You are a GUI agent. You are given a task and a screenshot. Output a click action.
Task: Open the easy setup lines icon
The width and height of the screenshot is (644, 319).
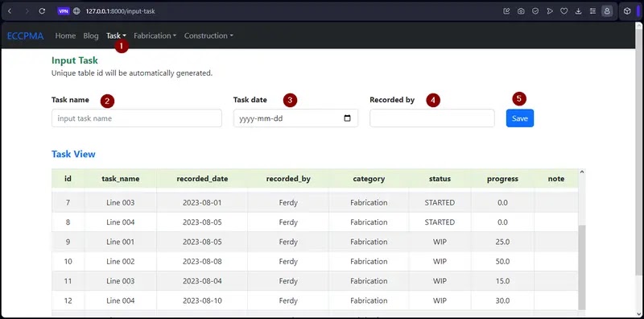coord(592,11)
